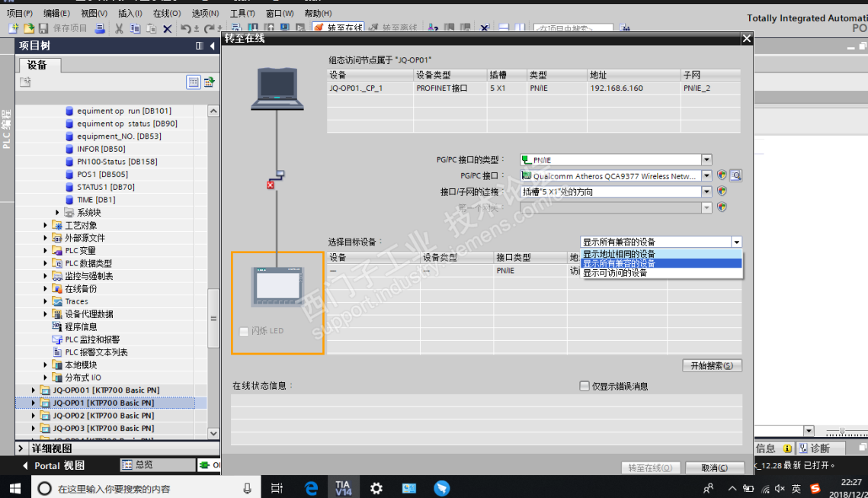Open Task View in the taskbar
The image size is (868, 498).
(x=277, y=488)
